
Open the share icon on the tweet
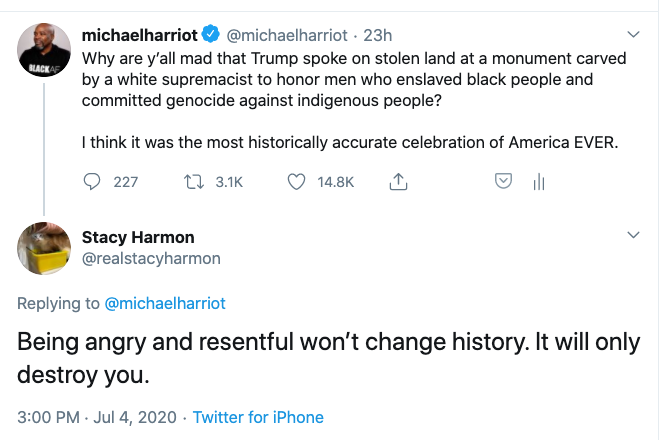[x=398, y=182]
